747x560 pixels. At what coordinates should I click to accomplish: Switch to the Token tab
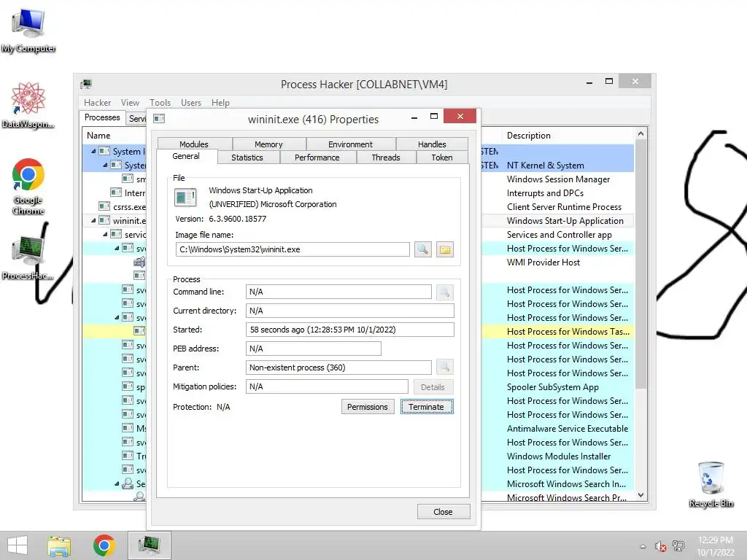point(442,157)
